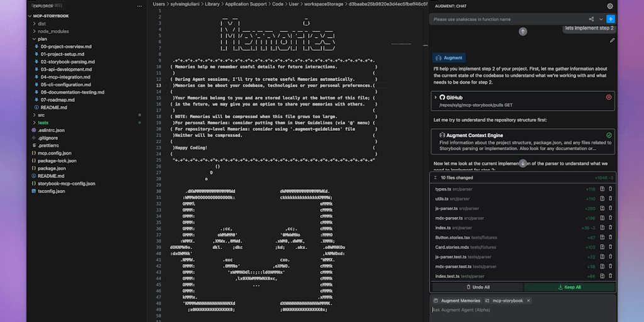
Task: Discard changes to index.ts in src/parser
Action: 610,228
